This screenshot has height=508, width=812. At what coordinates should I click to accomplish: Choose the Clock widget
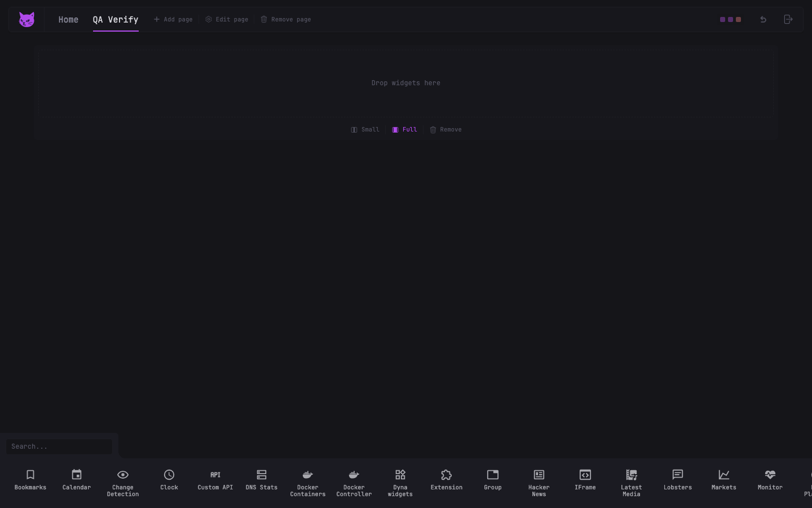pos(169,480)
